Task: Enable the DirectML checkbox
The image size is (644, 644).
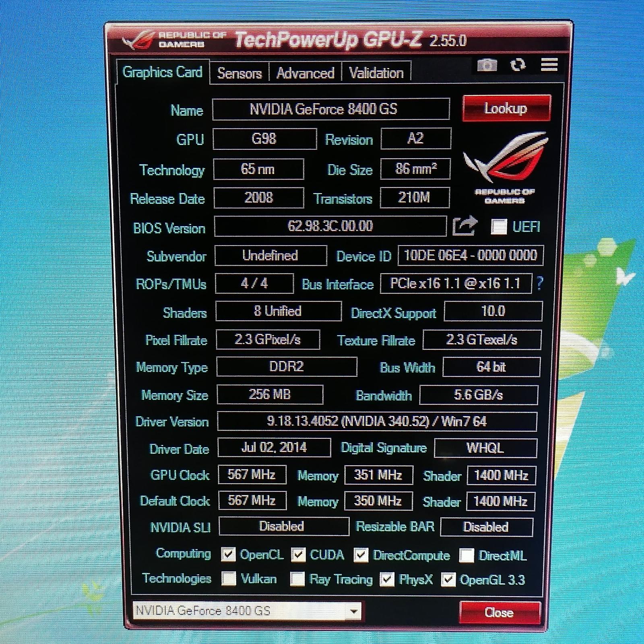Action: click(466, 555)
